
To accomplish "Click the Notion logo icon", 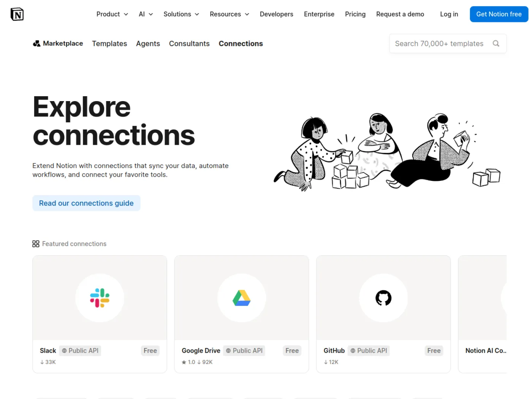I will pyautogui.click(x=17, y=14).
